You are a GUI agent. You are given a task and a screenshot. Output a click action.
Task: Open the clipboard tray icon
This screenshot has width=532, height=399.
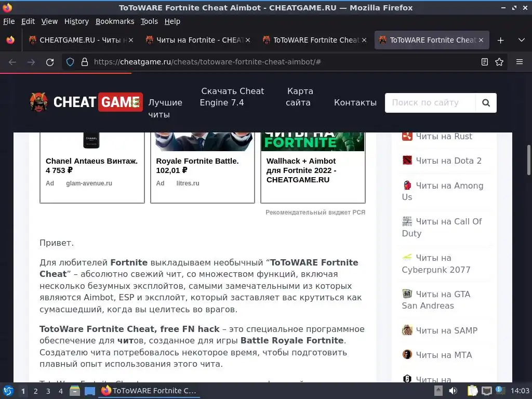(x=472, y=391)
